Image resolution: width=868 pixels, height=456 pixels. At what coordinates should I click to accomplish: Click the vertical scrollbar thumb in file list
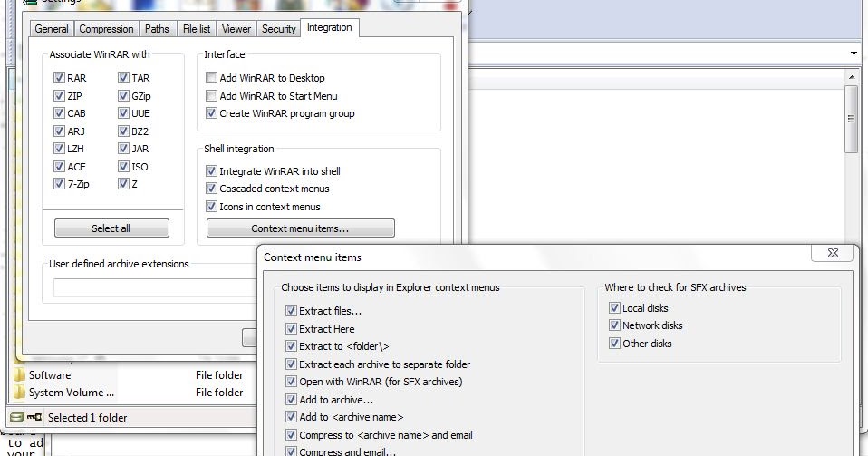tap(852, 119)
